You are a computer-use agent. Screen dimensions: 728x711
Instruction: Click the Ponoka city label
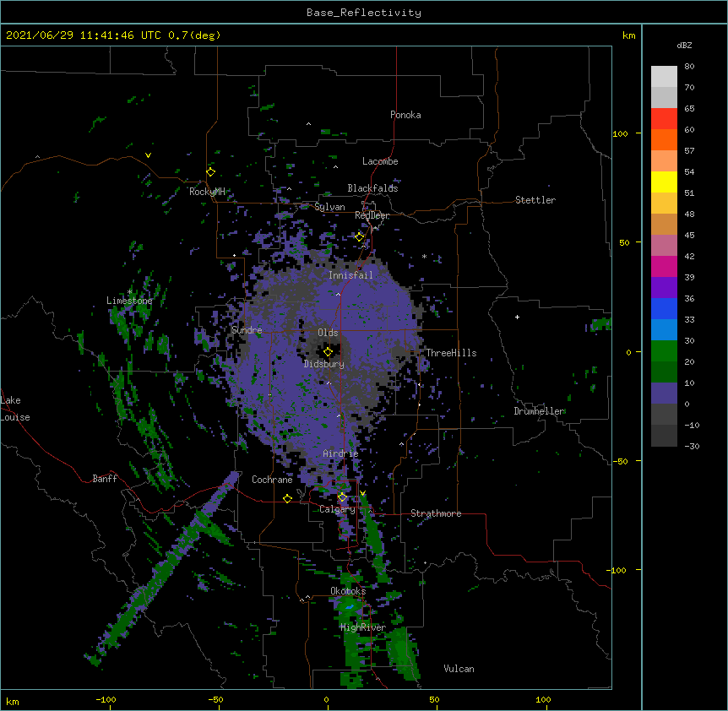[x=405, y=115]
